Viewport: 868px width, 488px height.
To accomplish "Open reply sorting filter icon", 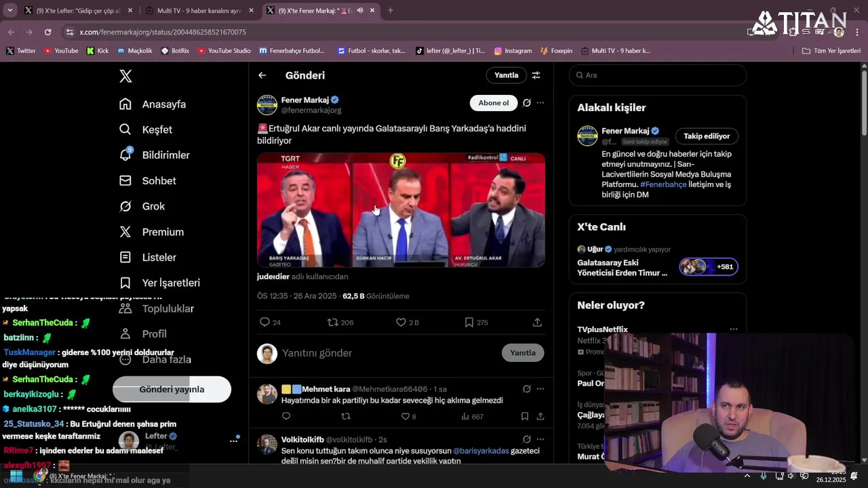I will pyautogui.click(x=536, y=75).
